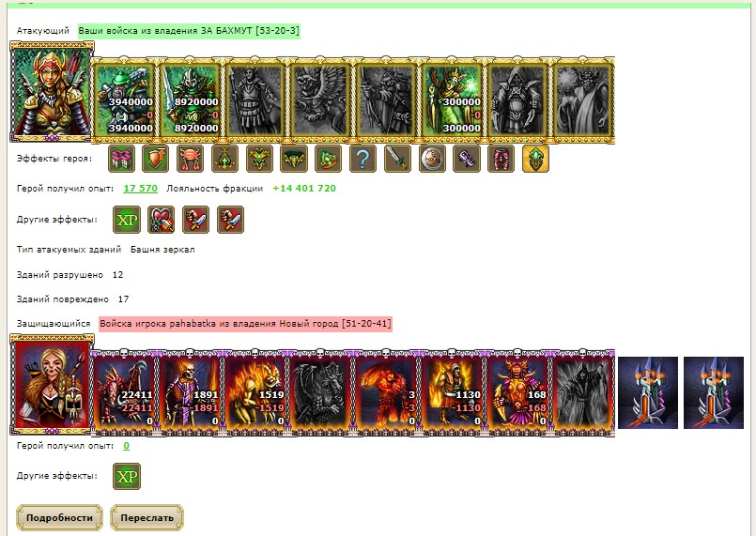Click attacker's green XP effect icon
Viewport: 756px width, 536px height.
pos(127,220)
